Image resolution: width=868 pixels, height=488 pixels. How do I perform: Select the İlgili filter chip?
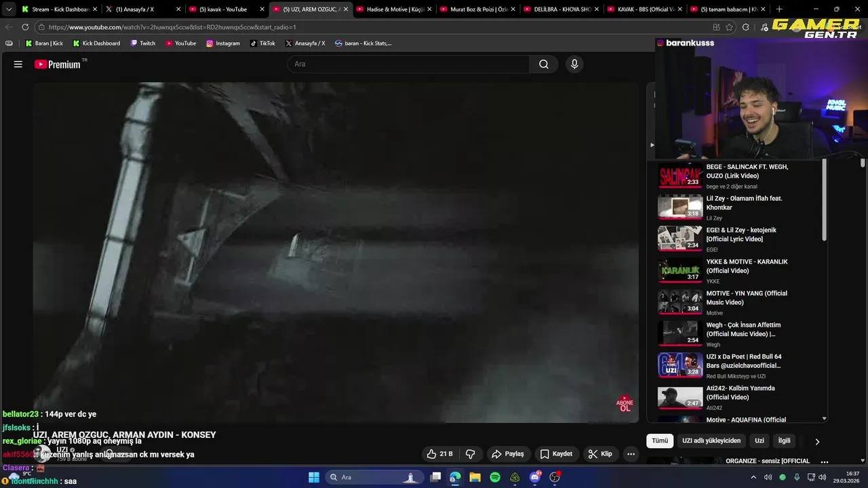[x=784, y=441]
